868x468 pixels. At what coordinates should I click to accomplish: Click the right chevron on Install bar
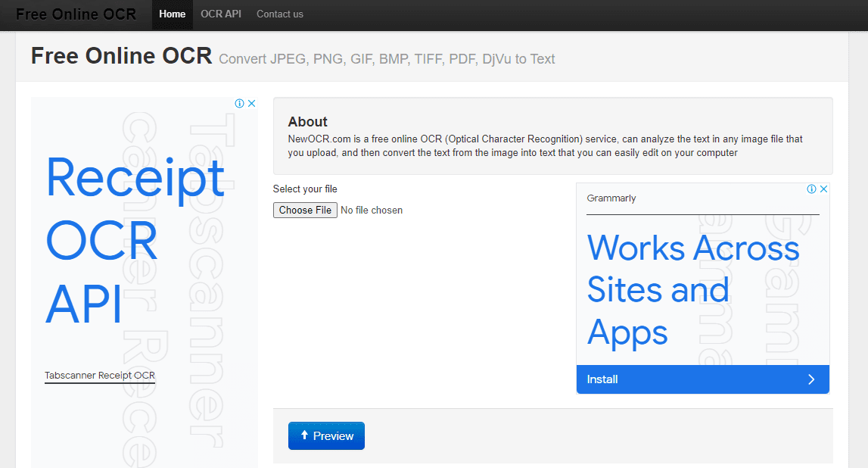coord(811,379)
